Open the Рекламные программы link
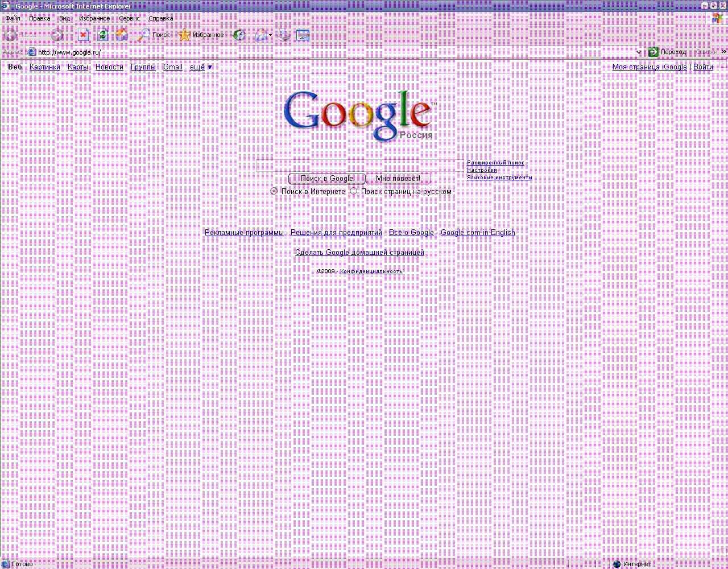The height and width of the screenshot is (569, 728). (244, 233)
